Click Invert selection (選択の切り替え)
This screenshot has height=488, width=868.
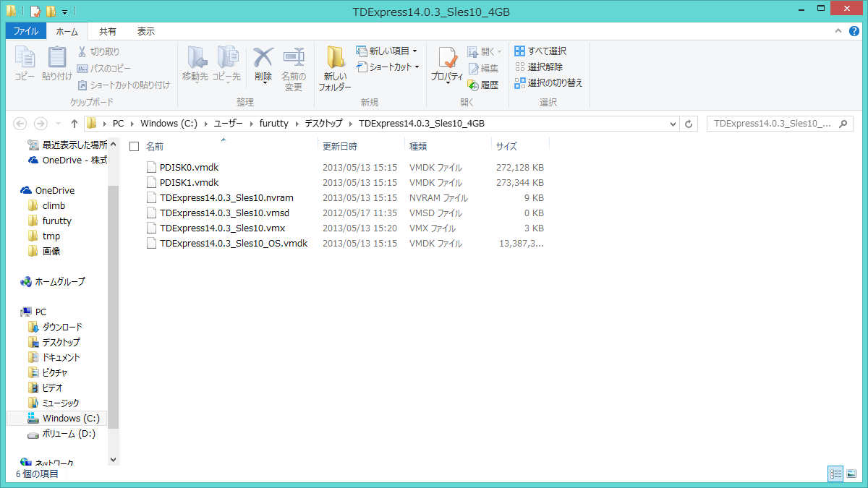[x=548, y=82]
